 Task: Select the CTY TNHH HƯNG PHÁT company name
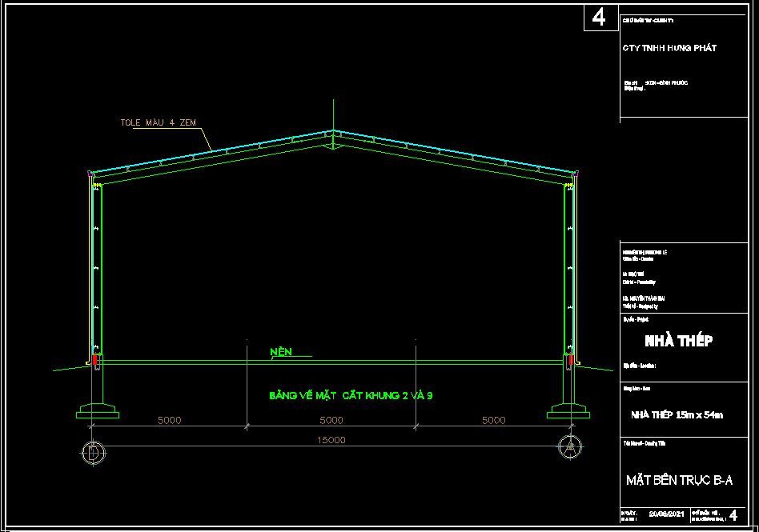tap(669, 48)
